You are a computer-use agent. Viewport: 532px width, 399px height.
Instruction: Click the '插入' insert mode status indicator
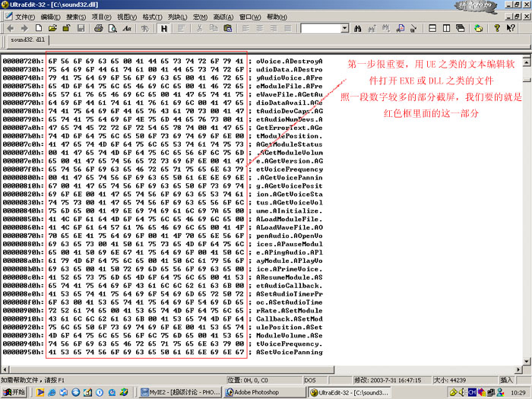click(506, 380)
